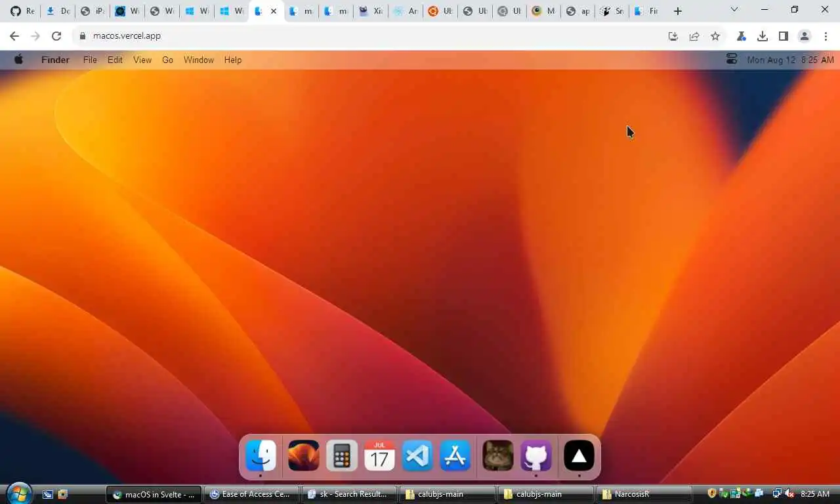The height and width of the screenshot is (504, 840).
Task: Open the File menu
Action: pos(90,60)
